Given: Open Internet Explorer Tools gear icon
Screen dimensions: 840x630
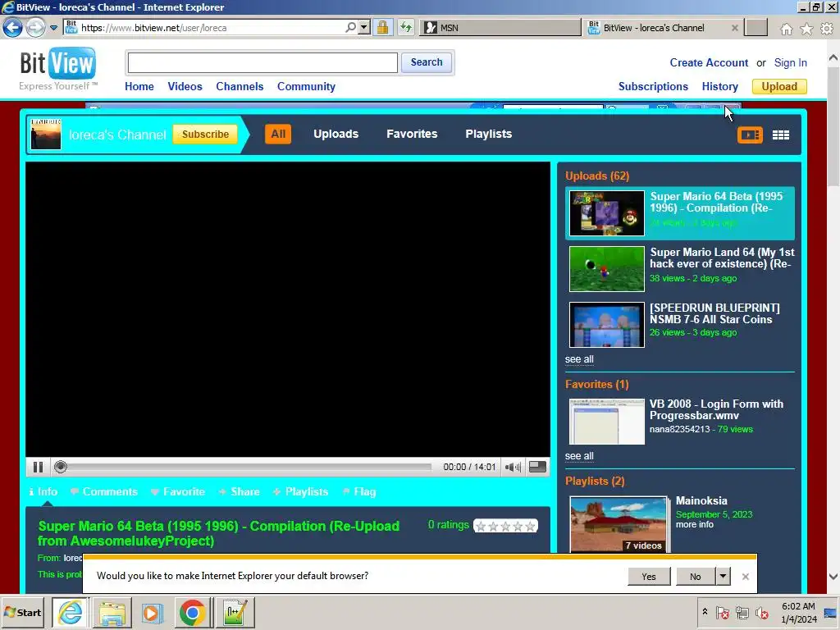Looking at the screenshot, I should click(x=827, y=29).
